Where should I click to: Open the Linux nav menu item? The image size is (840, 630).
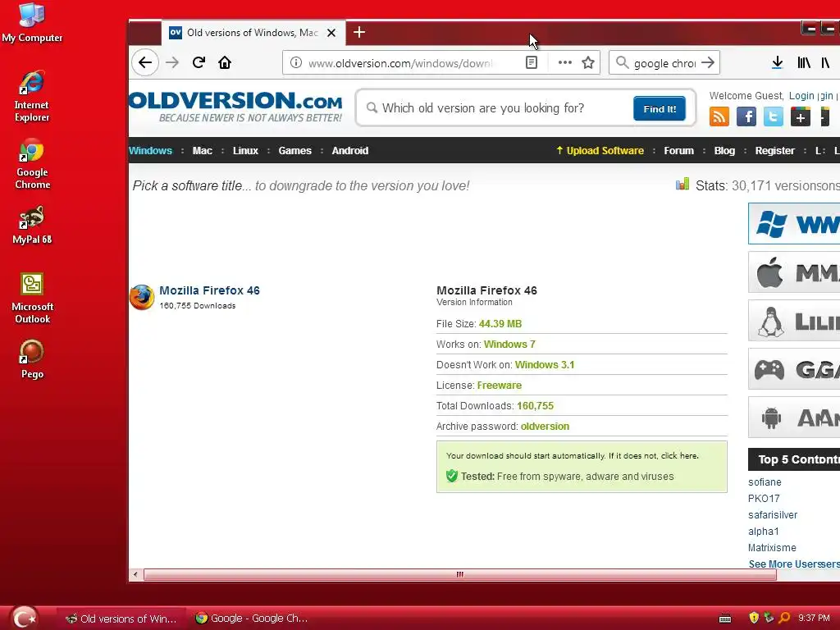[245, 151]
